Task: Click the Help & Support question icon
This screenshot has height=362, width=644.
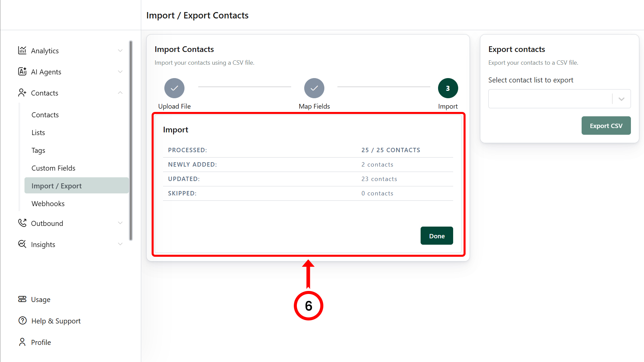Action: 22,320
